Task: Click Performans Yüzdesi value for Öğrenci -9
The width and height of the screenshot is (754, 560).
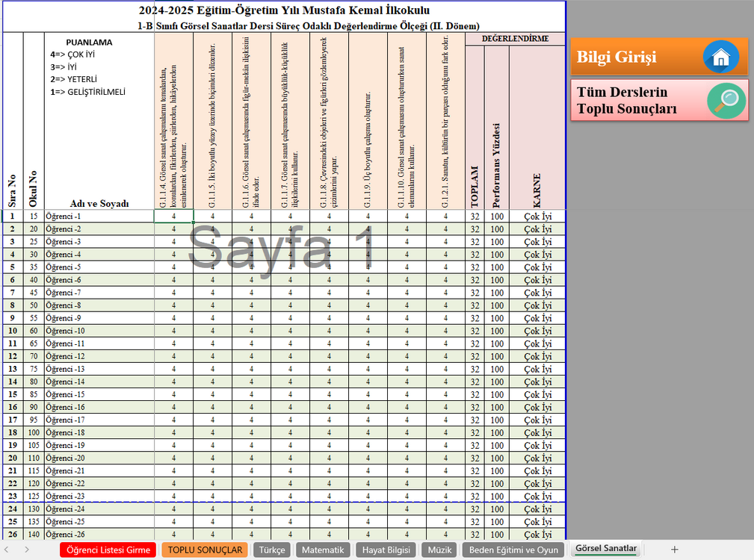Action: (497, 318)
